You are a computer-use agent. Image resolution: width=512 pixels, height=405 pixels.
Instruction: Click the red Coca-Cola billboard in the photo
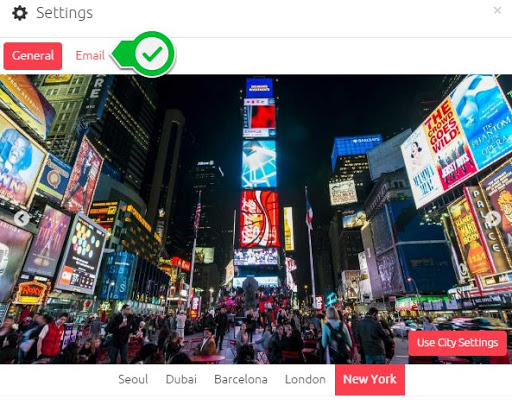point(260,219)
